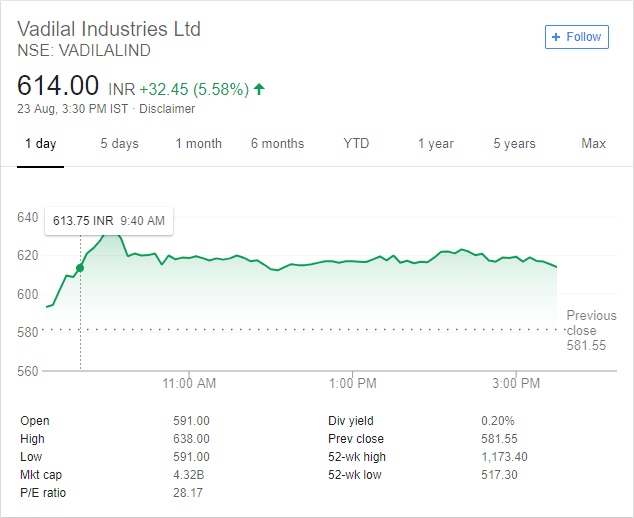Image resolution: width=634 pixels, height=518 pixels.
Task: Click the green up arrow icon
Action: [x=259, y=89]
